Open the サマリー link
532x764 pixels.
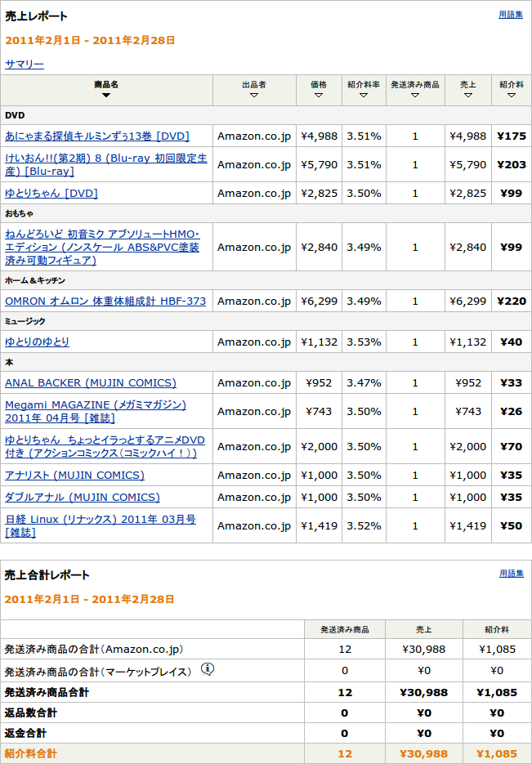pos(25,64)
